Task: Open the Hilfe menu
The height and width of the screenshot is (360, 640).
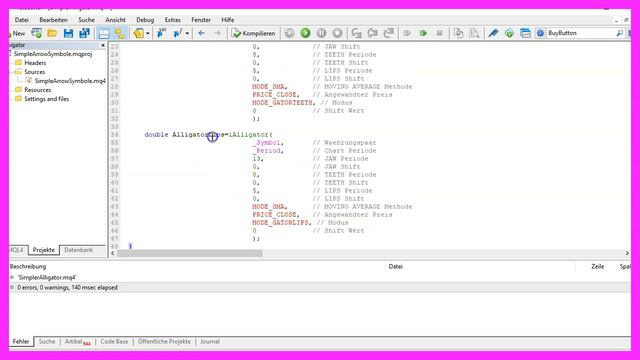Action: tap(228, 20)
